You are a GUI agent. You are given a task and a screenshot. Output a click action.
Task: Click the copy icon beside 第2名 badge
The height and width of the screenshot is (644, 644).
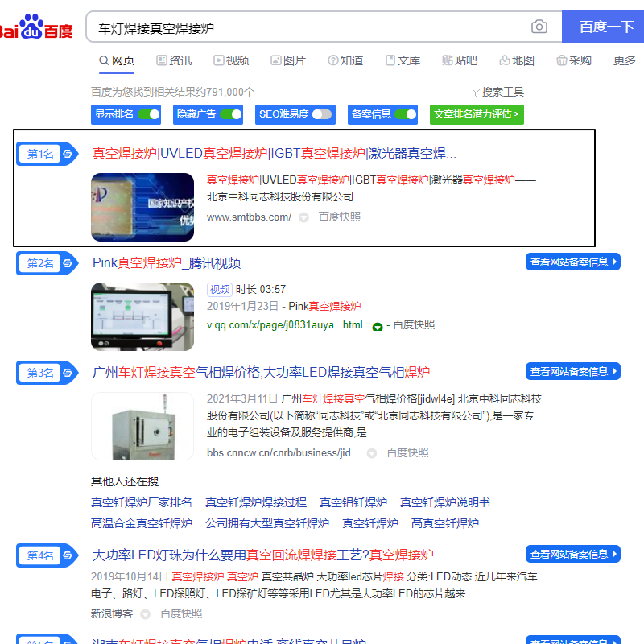pyautogui.click(x=68, y=263)
